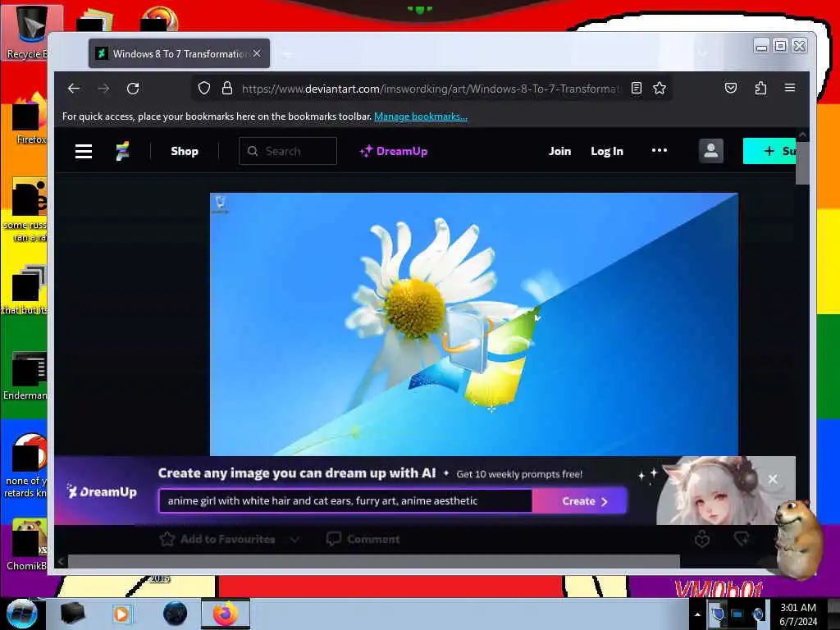The width and height of the screenshot is (840, 630).
Task: Toggle reader view icon in address bar
Action: [637, 88]
